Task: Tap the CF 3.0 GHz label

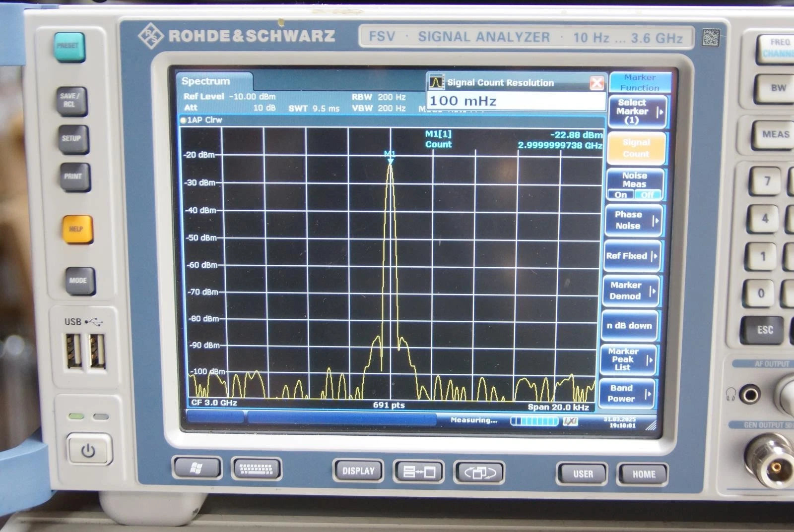Action: [214, 403]
